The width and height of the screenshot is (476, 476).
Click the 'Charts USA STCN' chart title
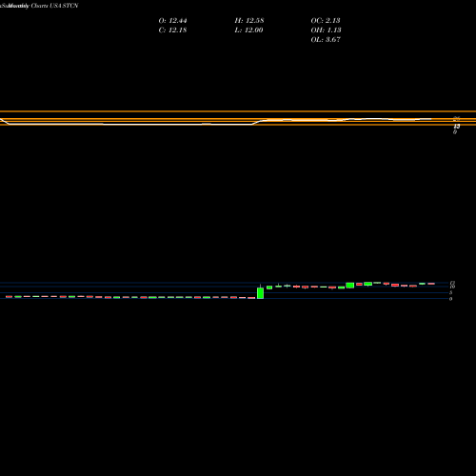54,6
